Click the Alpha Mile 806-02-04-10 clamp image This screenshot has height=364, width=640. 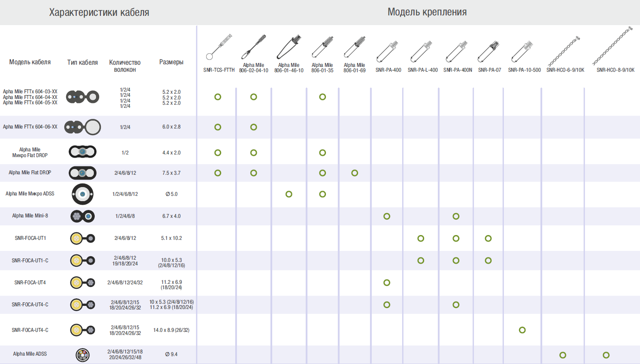(254, 47)
